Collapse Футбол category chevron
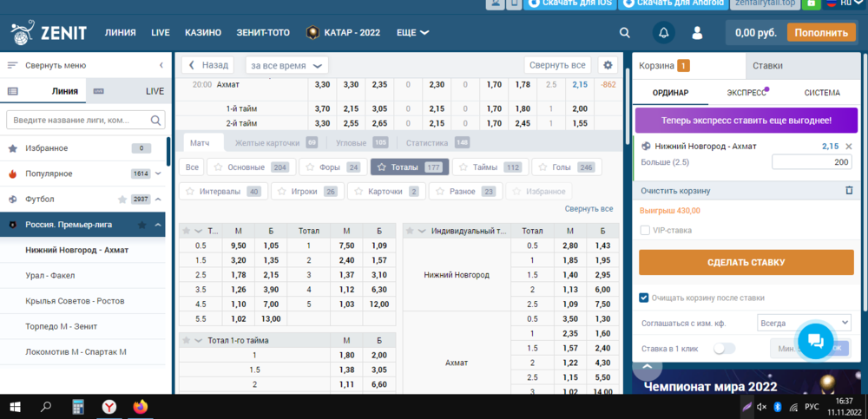Image resolution: width=868 pixels, height=419 pixels. click(x=158, y=199)
